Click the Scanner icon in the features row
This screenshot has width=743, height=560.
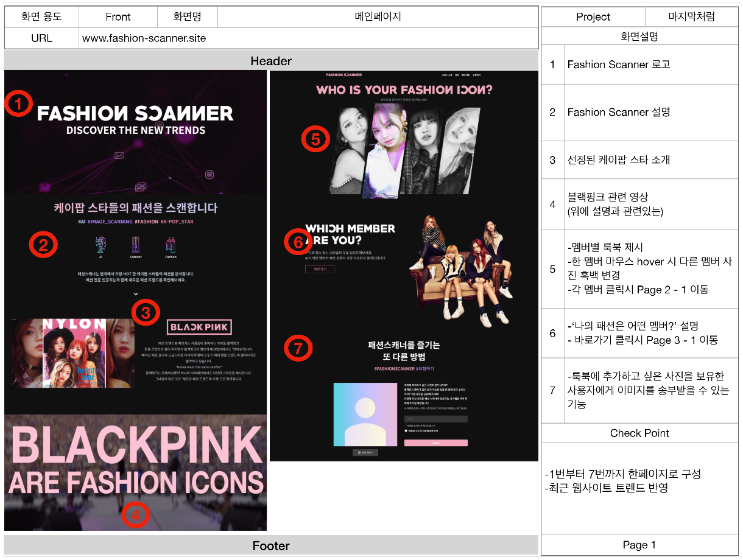click(136, 245)
